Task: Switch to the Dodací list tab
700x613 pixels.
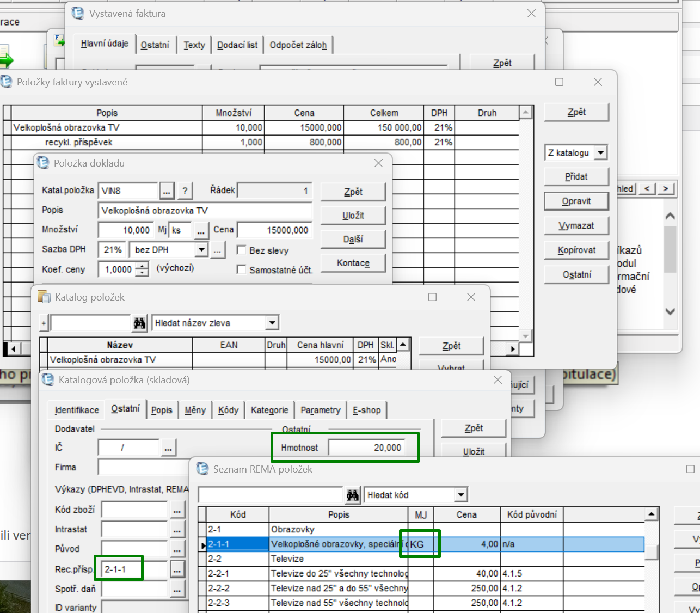Action: [x=237, y=45]
